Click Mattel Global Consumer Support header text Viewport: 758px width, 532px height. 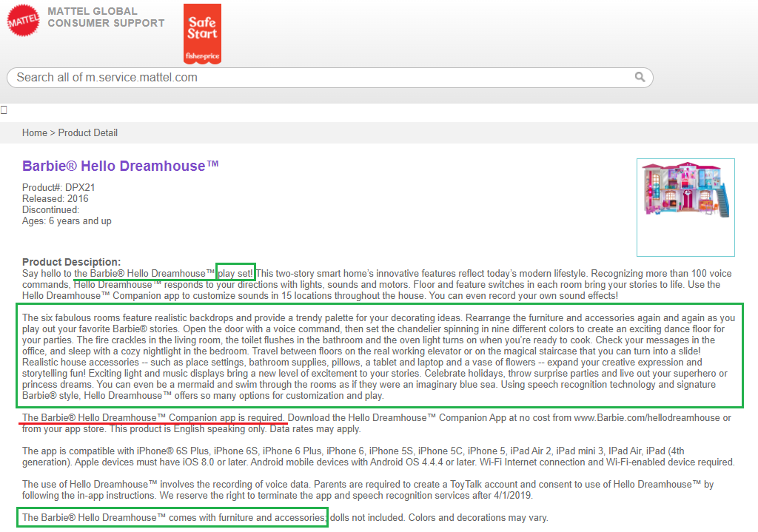click(106, 17)
